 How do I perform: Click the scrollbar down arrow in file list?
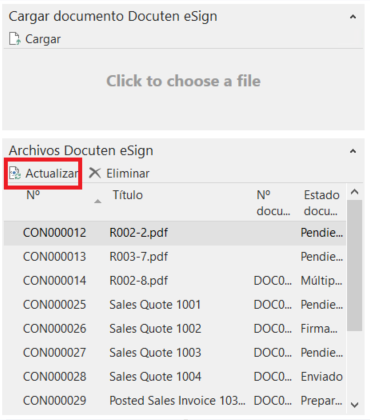tap(355, 405)
